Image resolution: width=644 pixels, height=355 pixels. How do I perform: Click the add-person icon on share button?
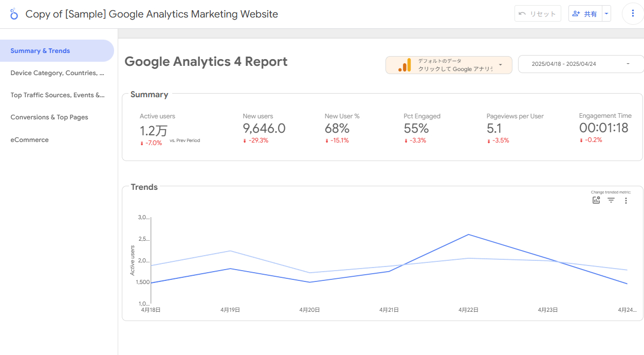click(x=576, y=14)
